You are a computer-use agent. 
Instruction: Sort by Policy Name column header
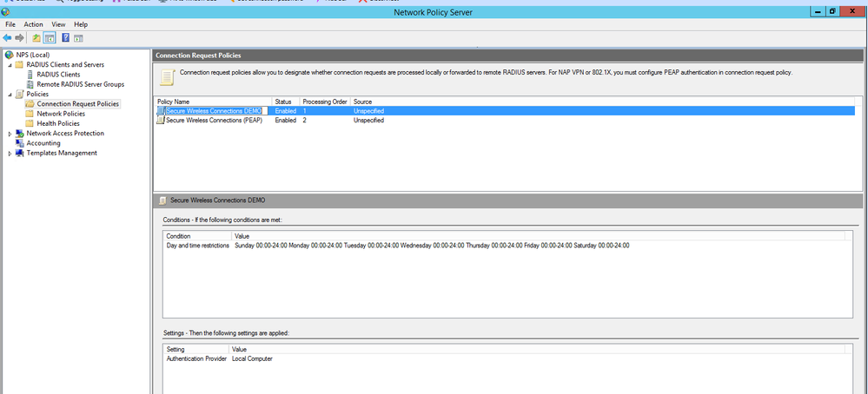[174, 102]
